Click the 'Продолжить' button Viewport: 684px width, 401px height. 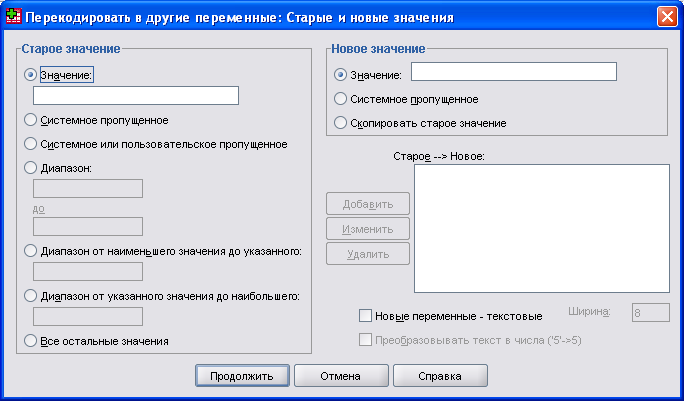[242, 376]
